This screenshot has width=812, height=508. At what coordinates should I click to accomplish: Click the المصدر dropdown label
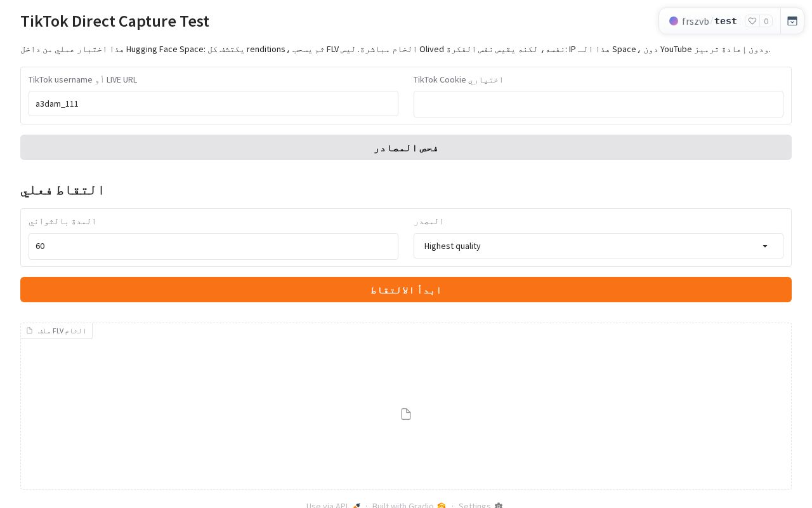(x=429, y=221)
